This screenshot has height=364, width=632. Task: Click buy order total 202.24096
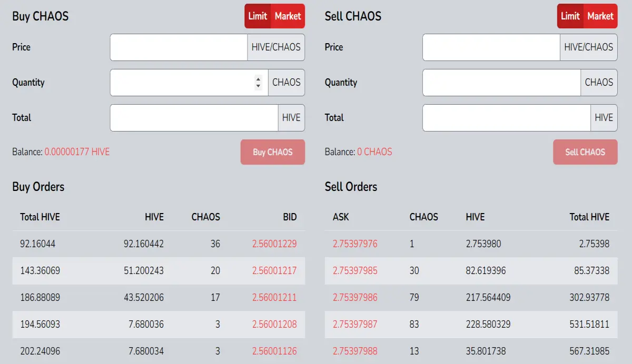[x=40, y=351]
